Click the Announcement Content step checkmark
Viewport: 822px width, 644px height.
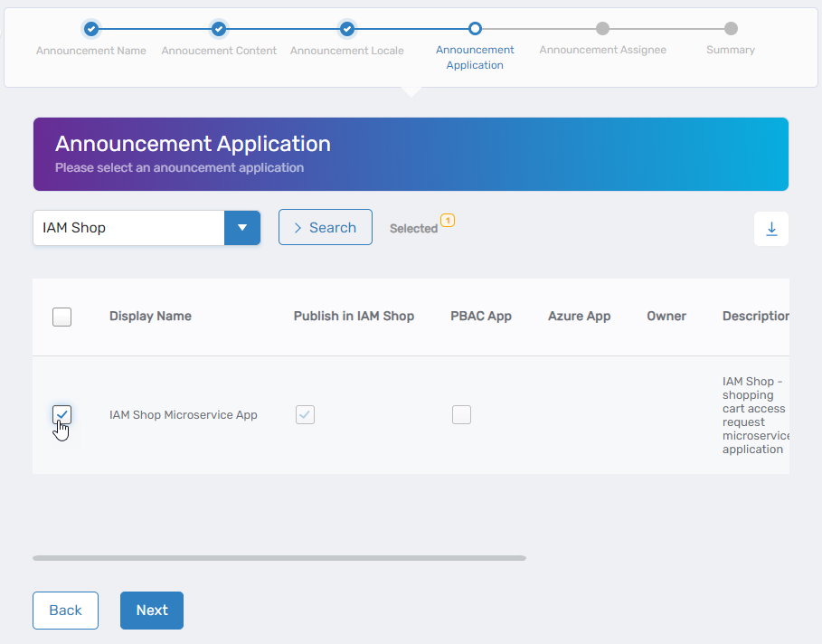[x=219, y=29]
